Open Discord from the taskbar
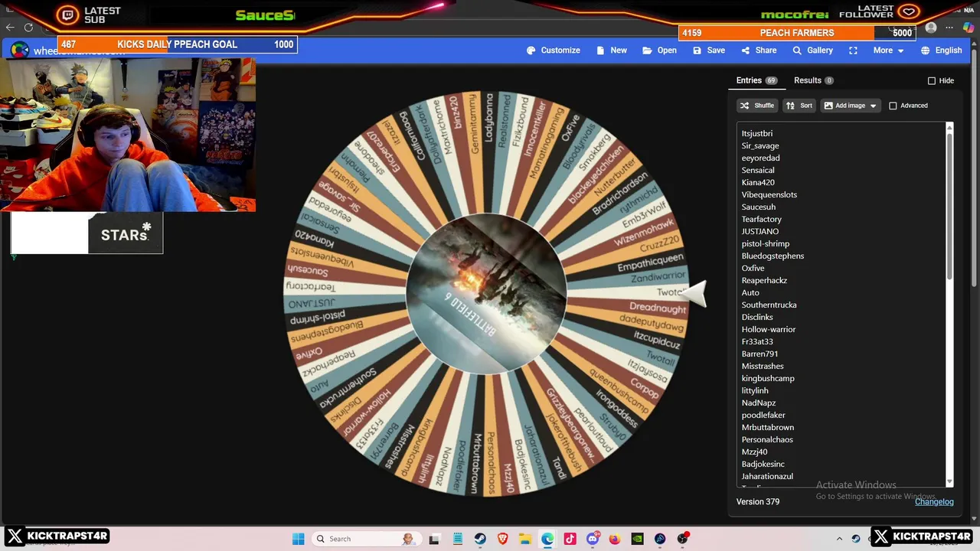This screenshot has width=980, height=551. click(593, 539)
